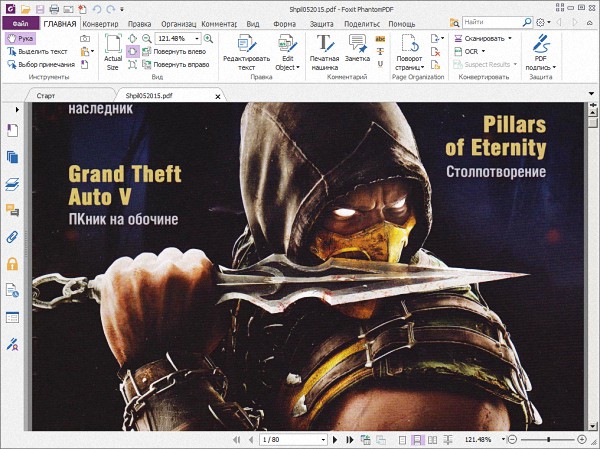The image size is (600, 449).
Task: Click the status bar zoom minus button
Action: tap(512, 439)
